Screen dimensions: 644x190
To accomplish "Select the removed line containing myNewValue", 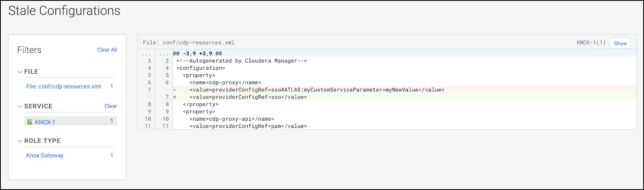I will click(317, 90).
